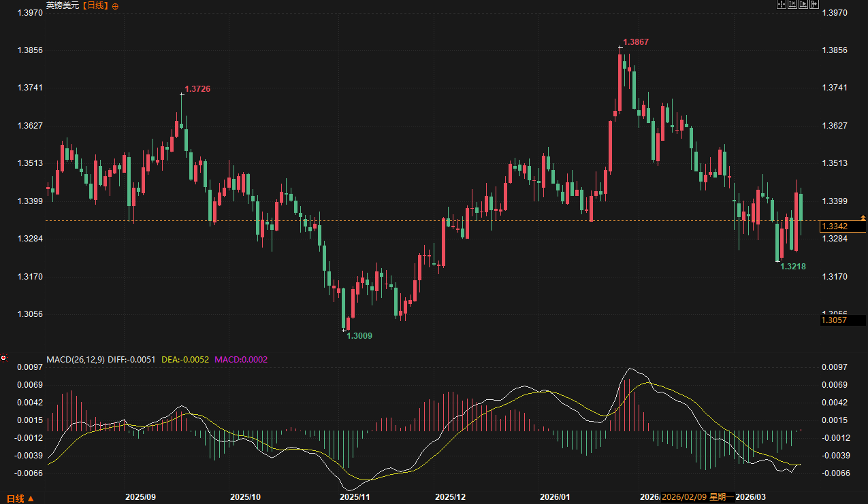Click the small orange arrows beside 1.3342
Screen dimensions: 868x504
[x=863, y=218]
